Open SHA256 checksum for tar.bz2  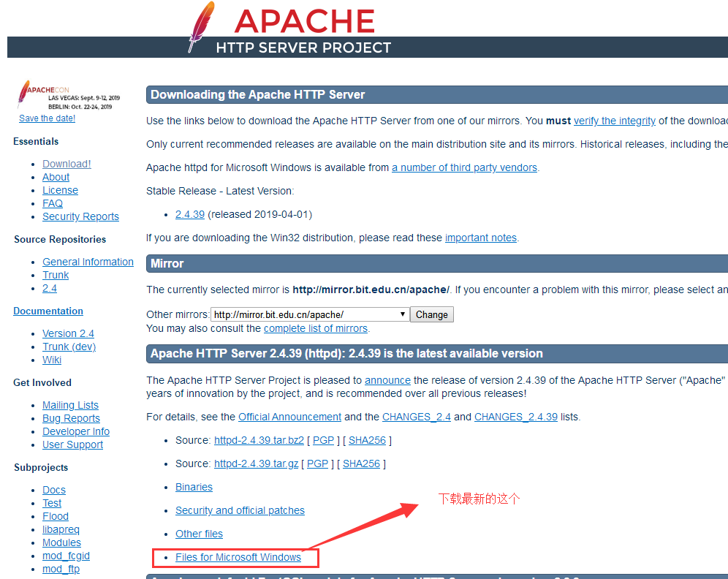click(367, 440)
